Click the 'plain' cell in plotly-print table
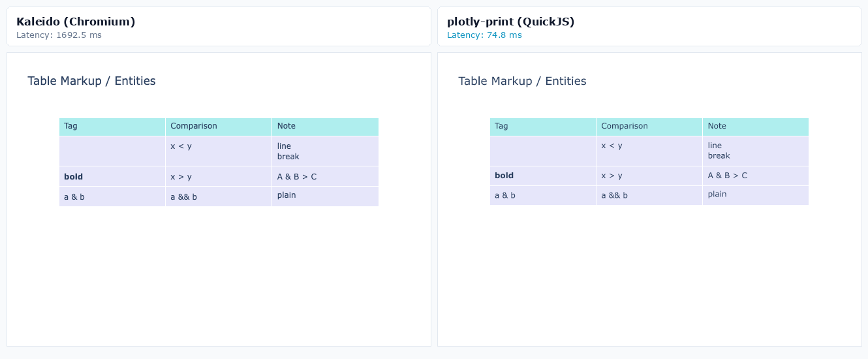The width and height of the screenshot is (868, 359). [x=756, y=195]
